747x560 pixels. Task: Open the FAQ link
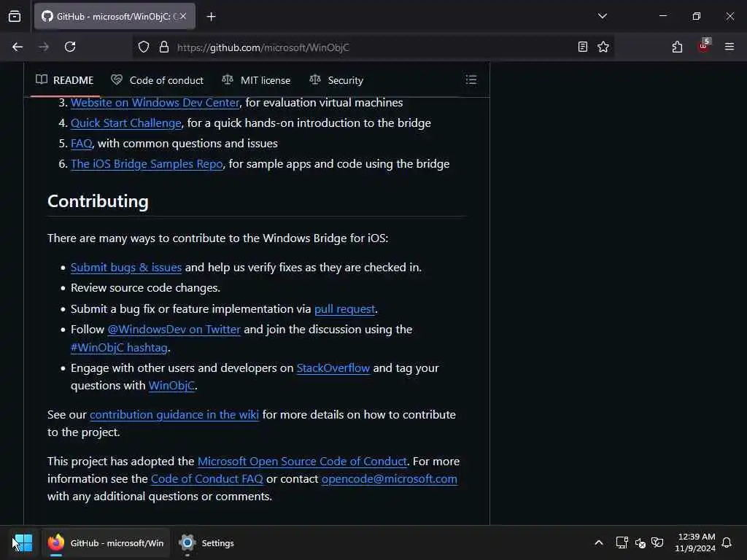[82, 144]
